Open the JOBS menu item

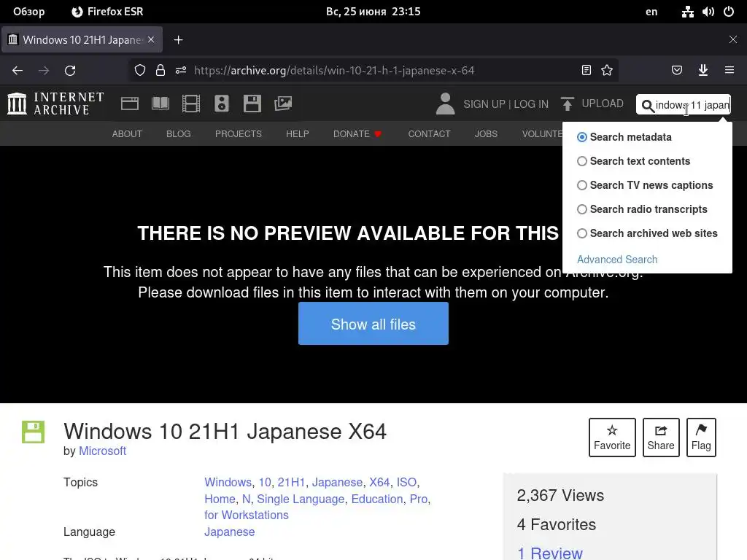(x=486, y=134)
